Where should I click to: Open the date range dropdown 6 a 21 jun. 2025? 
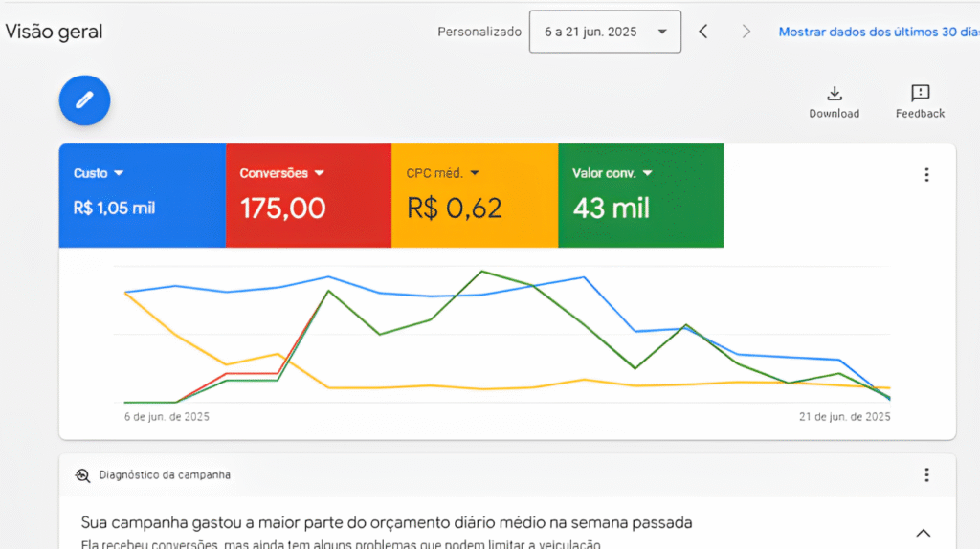click(x=605, y=32)
